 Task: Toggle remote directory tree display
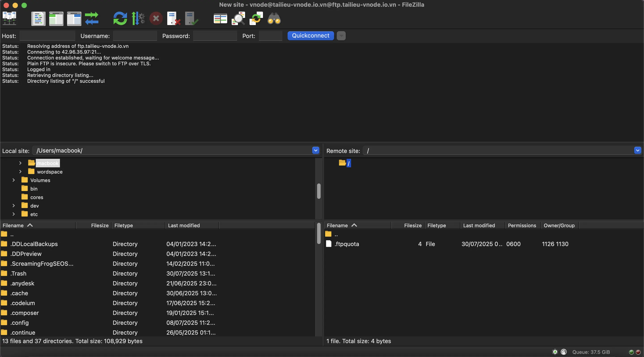click(x=74, y=19)
